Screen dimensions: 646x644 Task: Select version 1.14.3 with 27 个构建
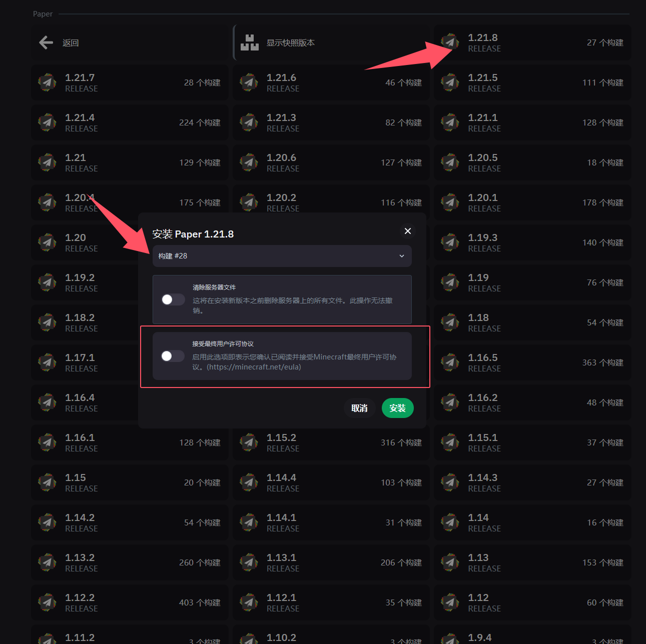click(532, 482)
